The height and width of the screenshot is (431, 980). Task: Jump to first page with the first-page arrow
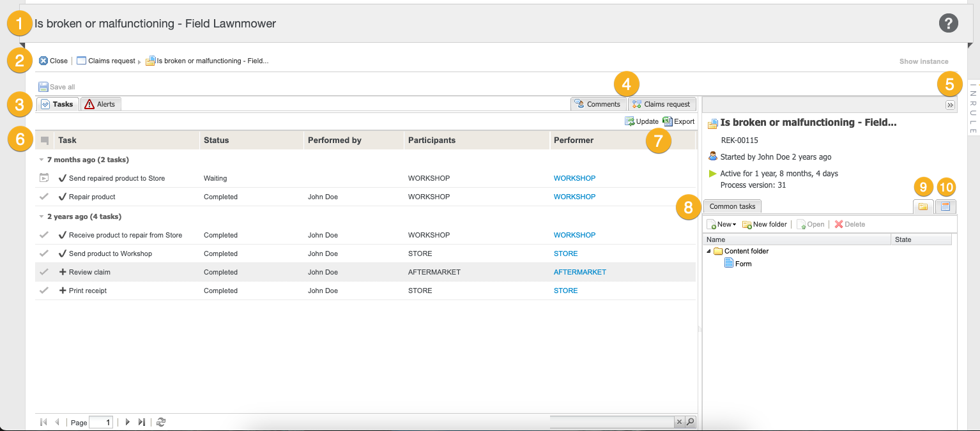[43, 422]
